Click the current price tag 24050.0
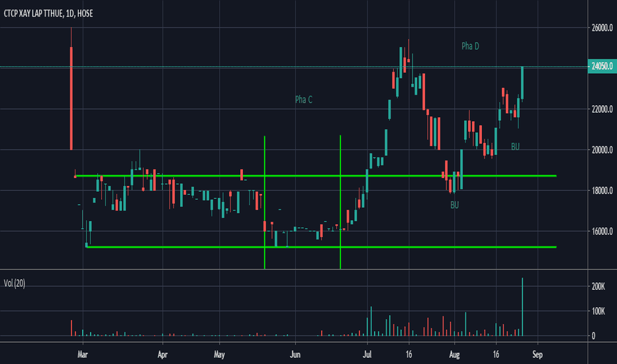This screenshot has width=617, height=364. [x=602, y=66]
